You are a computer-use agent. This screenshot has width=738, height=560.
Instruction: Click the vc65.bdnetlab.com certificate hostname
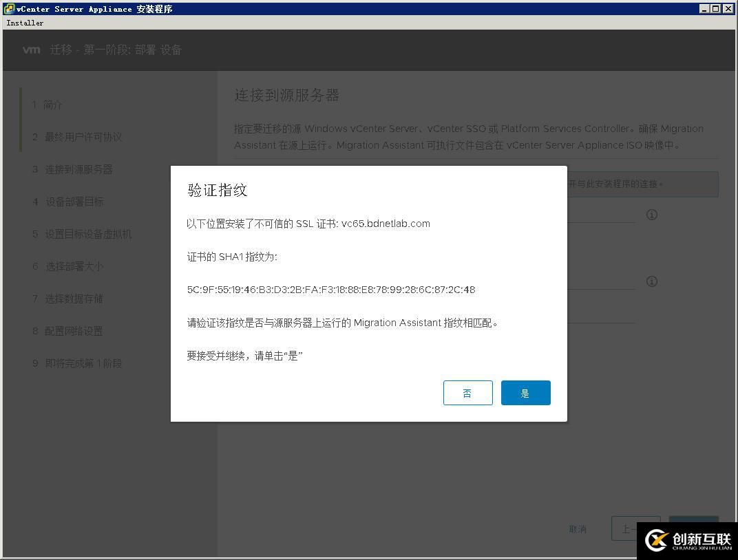(386, 224)
